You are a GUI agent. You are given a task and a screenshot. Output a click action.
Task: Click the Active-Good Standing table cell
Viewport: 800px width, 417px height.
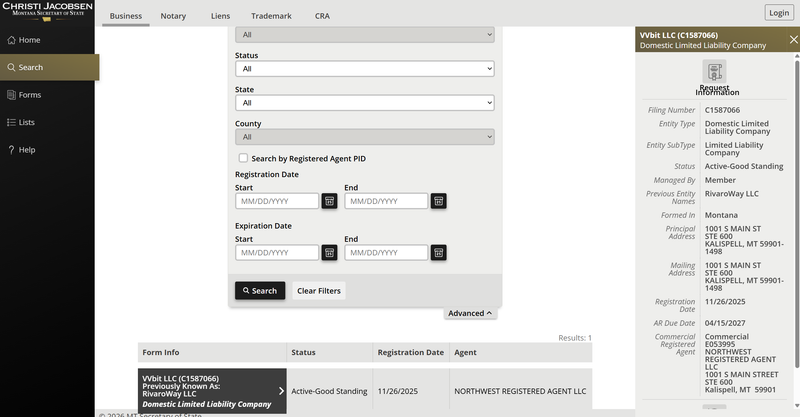330,391
